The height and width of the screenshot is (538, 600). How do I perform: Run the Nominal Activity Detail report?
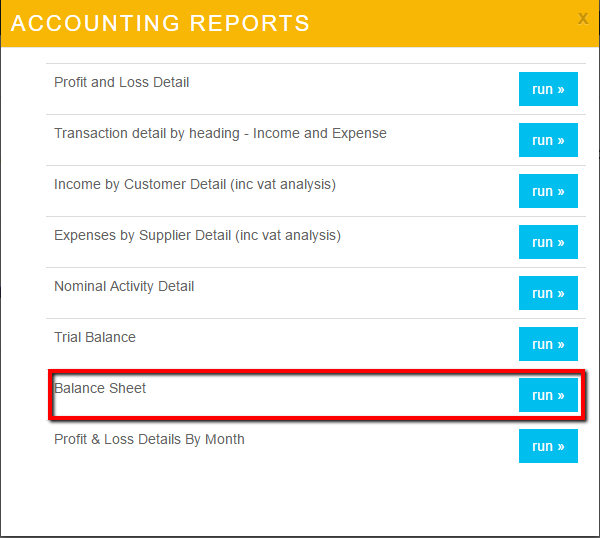[548, 293]
